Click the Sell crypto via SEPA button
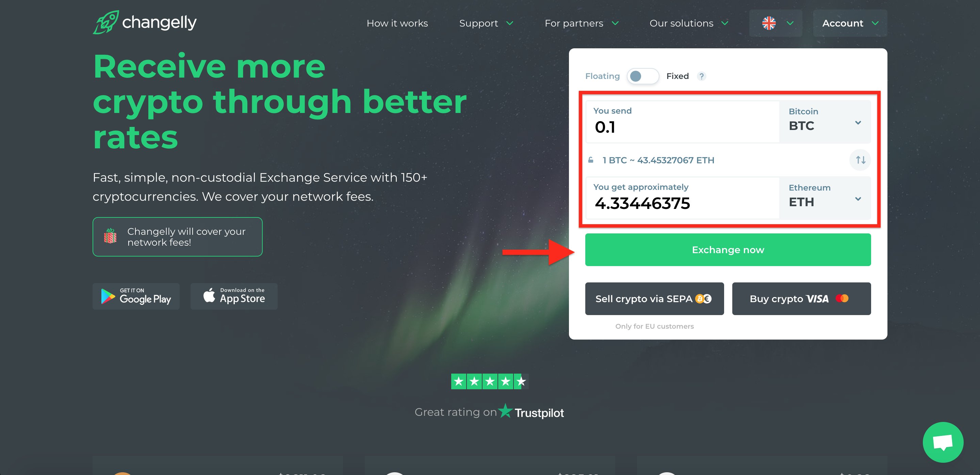Viewport: 980px width, 475px height. 654,299
